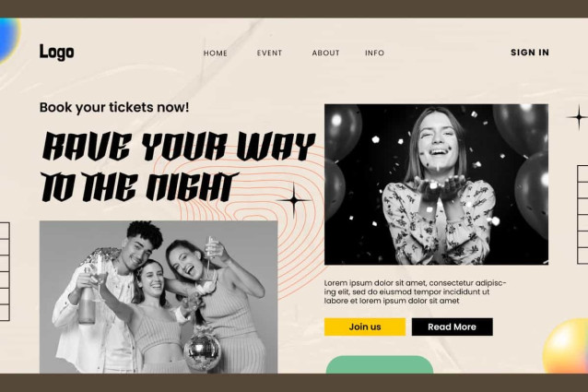This screenshot has width=588, height=392.
Task: Click the green rounded shape at the bottom
Action: tap(380, 364)
